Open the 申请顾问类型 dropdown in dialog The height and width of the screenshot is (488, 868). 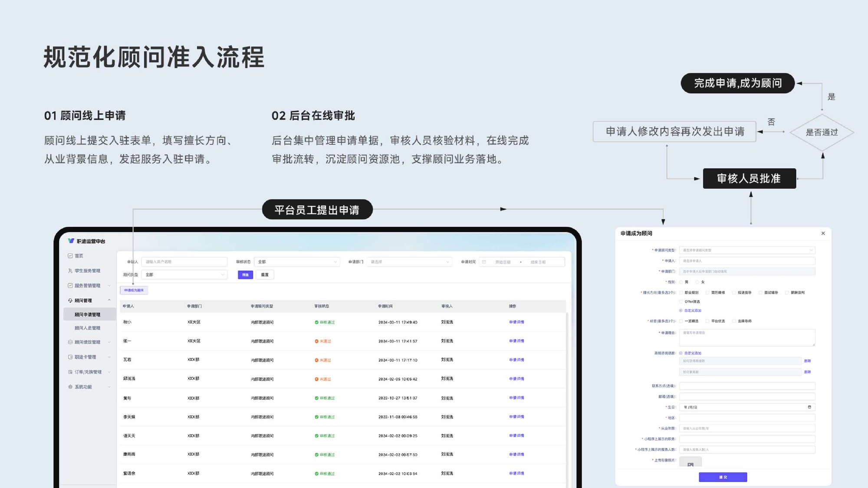[x=747, y=250]
